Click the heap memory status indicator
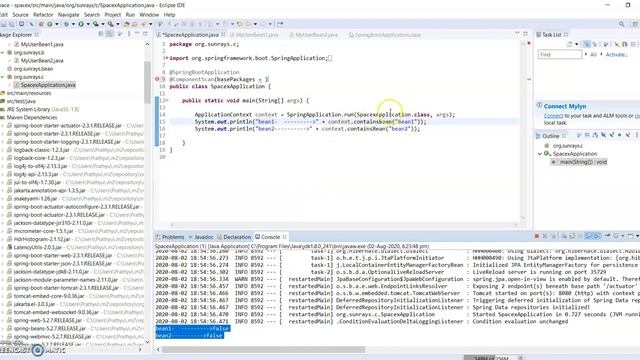 492,358
